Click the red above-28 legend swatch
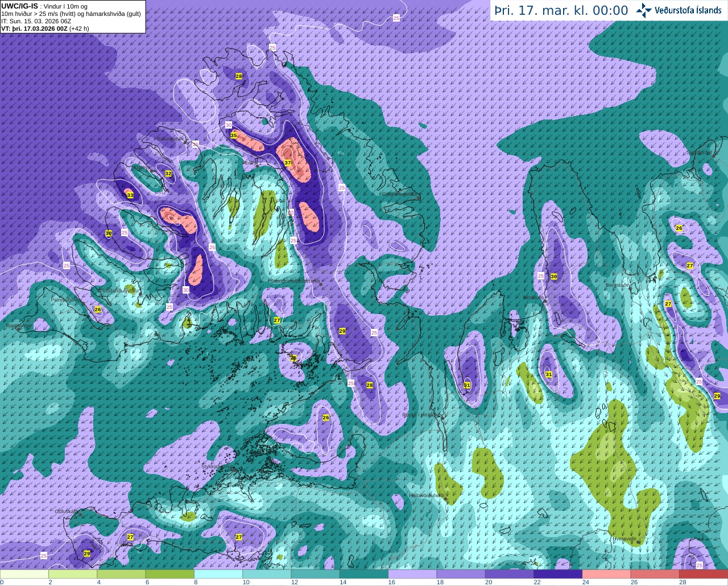The height and width of the screenshot is (586, 728). tap(704, 574)
